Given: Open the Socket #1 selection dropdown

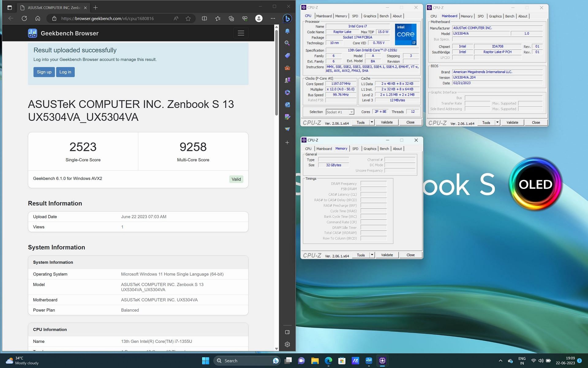Looking at the screenshot, I should pyautogui.click(x=340, y=112).
